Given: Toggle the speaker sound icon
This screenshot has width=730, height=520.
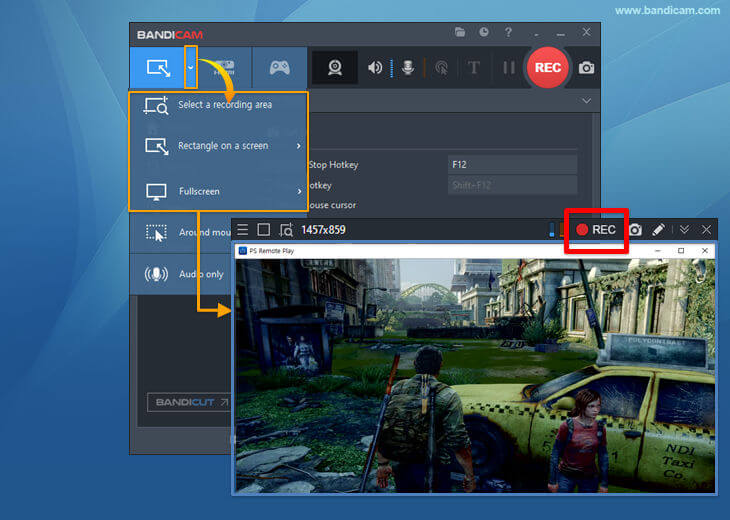Looking at the screenshot, I should (375, 68).
